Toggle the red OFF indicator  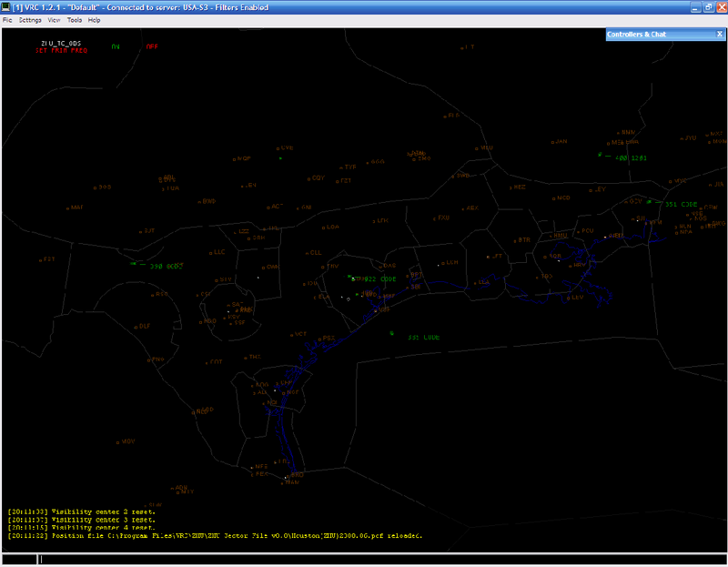pyautogui.click(x=151, y=46)
